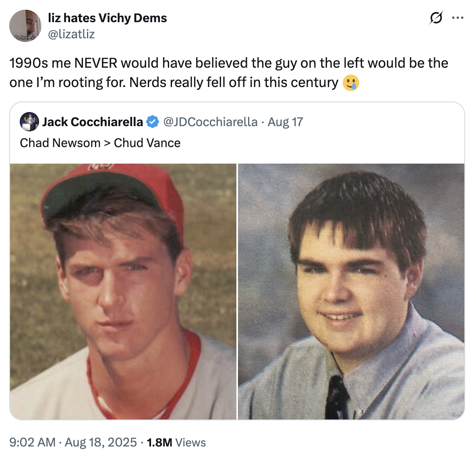Screen dimensions: 476x461
Task: Click the main tweet text about 1990s me
Action: coord(229,73)
